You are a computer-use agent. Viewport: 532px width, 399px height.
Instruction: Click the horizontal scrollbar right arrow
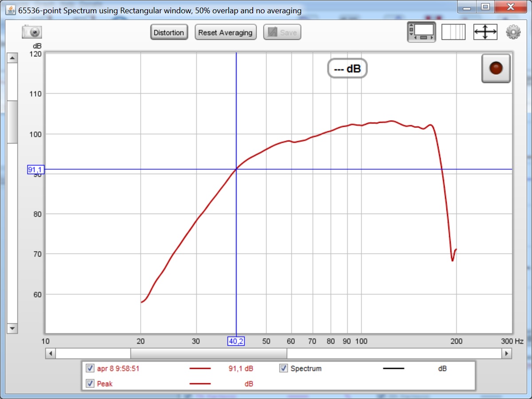coord(506,353)
